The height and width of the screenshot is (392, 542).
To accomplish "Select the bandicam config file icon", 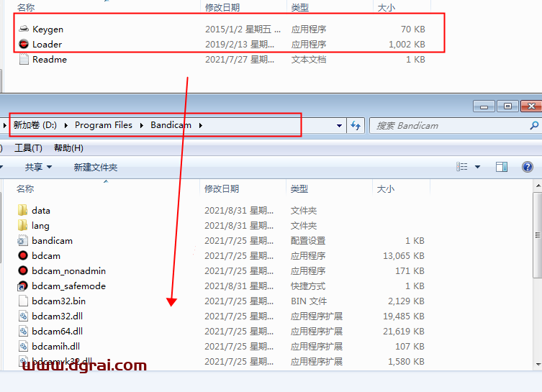I will tap(22, 241).
